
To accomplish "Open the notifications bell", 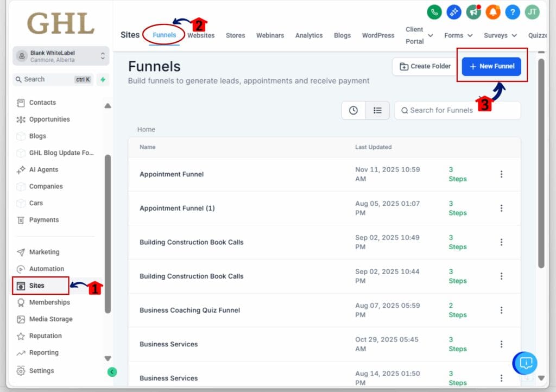I will point(492,12).
